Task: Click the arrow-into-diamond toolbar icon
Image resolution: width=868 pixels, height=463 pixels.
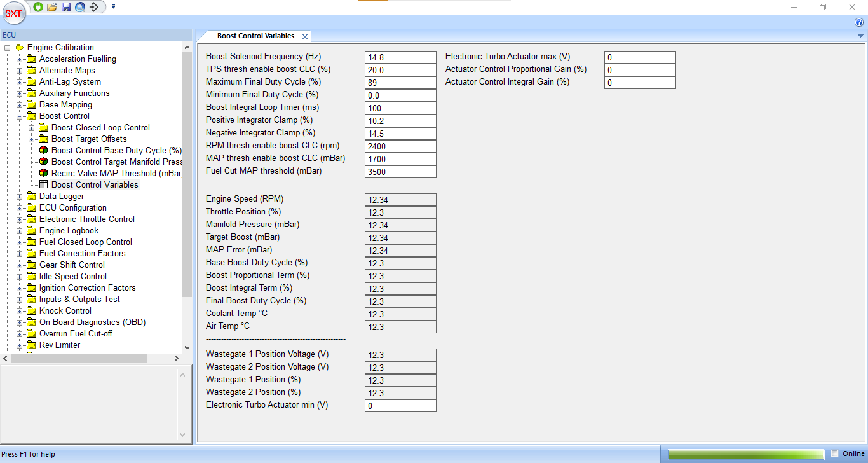Action: pyautogui.click(x=94, y=7)
